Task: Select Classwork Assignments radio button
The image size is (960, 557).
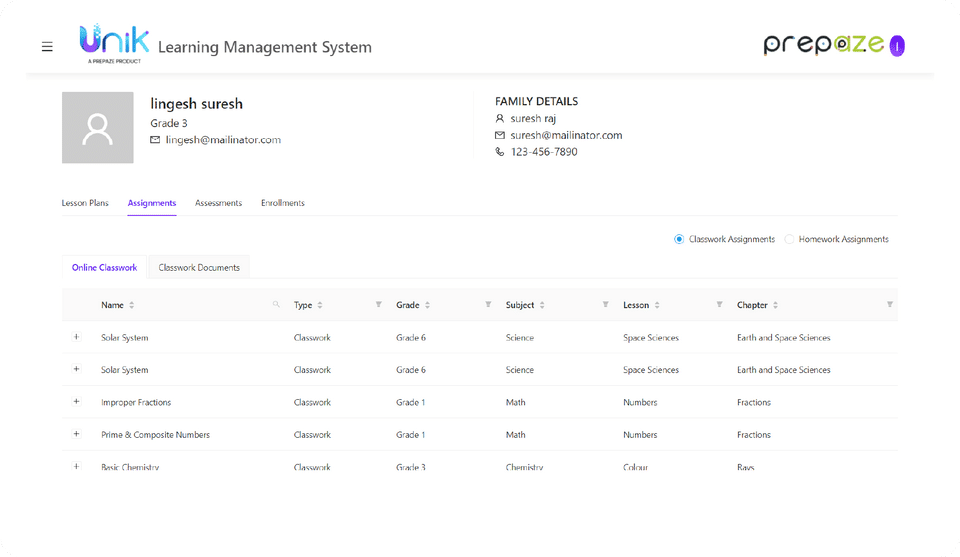Action: [x=678, y=239]
